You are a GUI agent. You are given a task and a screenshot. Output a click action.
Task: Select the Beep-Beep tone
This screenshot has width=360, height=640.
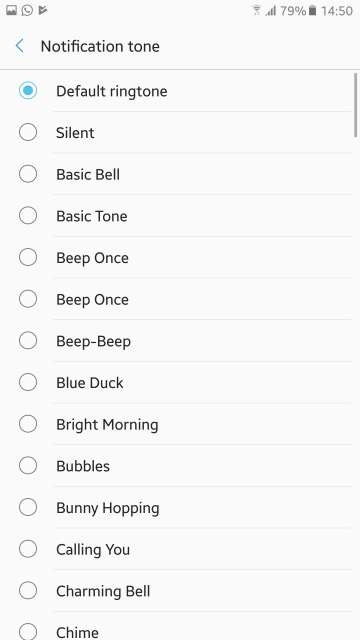180,341
